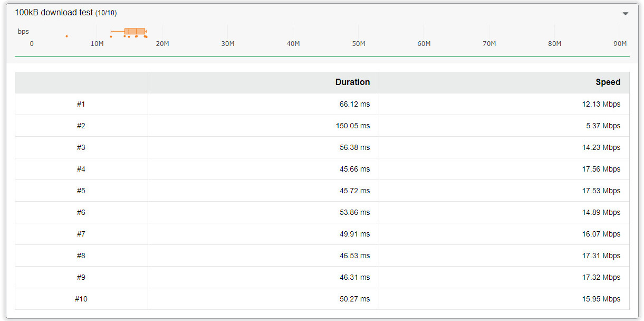
Task: Collapse the 100kB download test panel arrow
Action: tap(626, 14)
